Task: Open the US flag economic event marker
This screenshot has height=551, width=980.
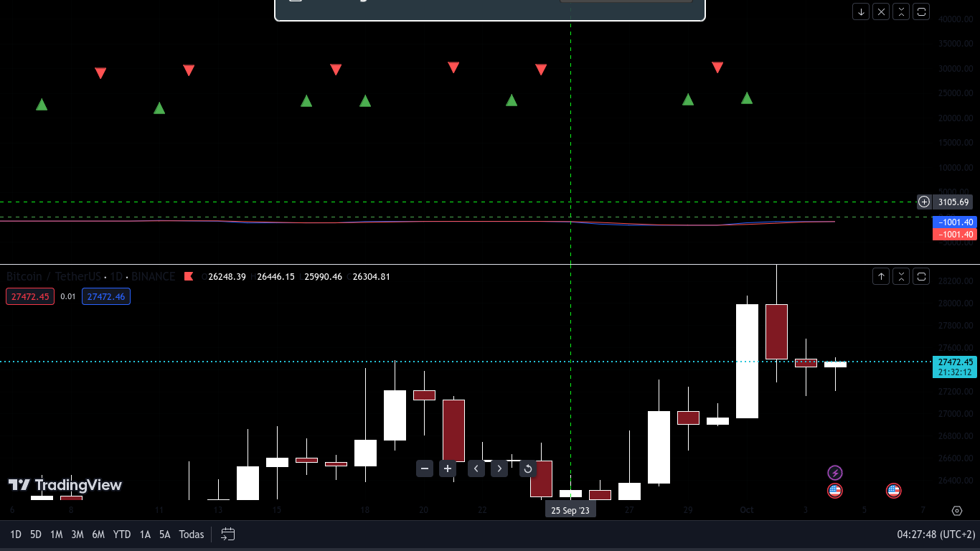Action: [835, 491]
